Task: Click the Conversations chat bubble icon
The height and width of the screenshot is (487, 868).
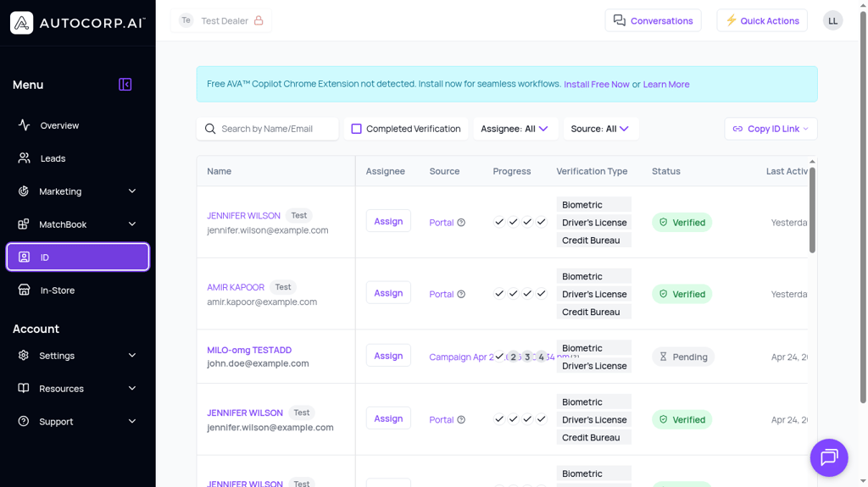Action: [x=620, y=20]
